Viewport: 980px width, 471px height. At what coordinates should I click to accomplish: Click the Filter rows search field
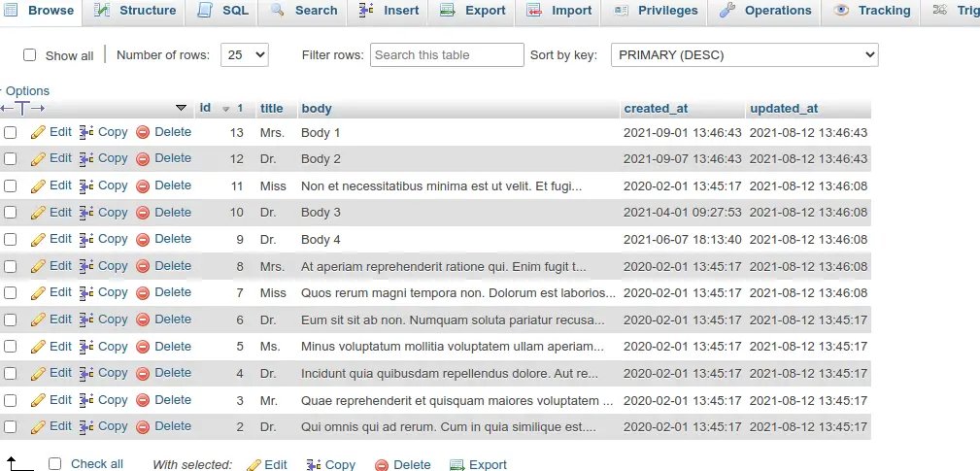click(x=446, y=55)
